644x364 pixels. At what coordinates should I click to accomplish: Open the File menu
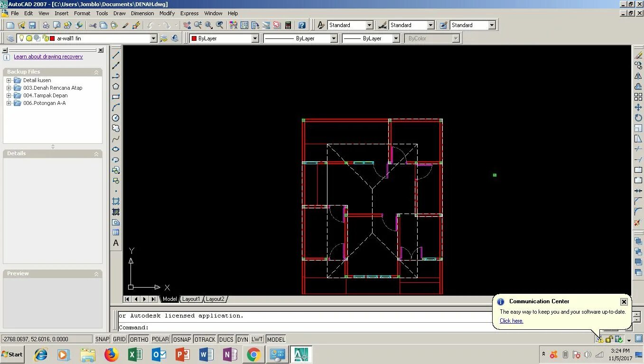click(15, 13)
